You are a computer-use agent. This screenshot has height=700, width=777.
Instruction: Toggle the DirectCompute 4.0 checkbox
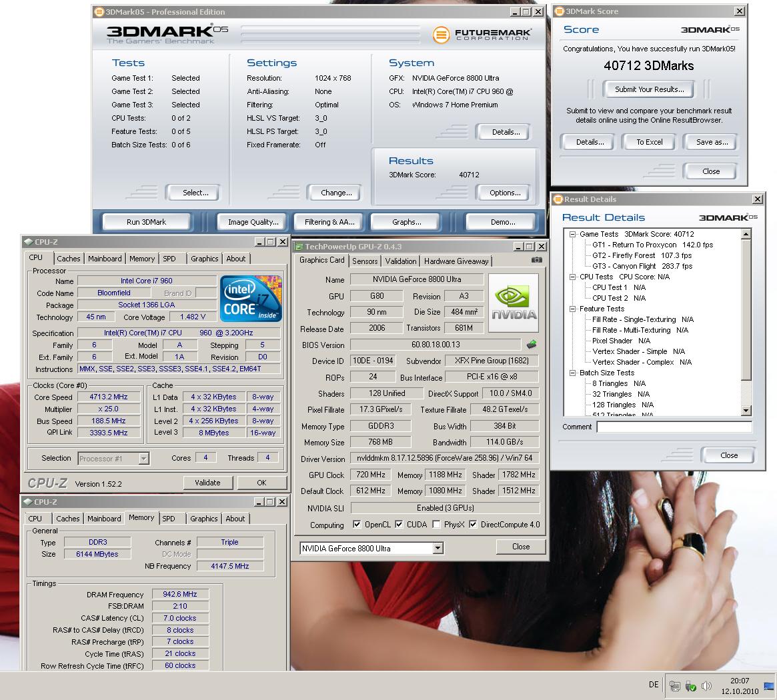[473, 524]
